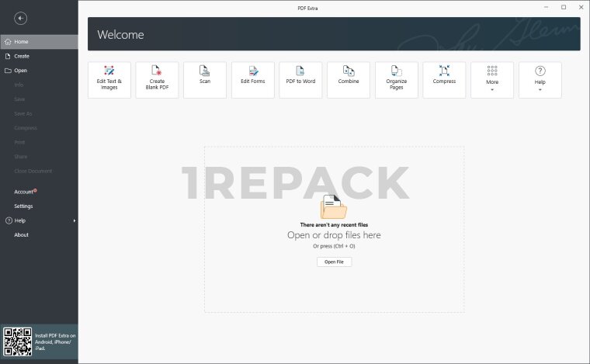The image size is (590, 364).
Task: Launch the Scan tool
Action: [205, 80]
